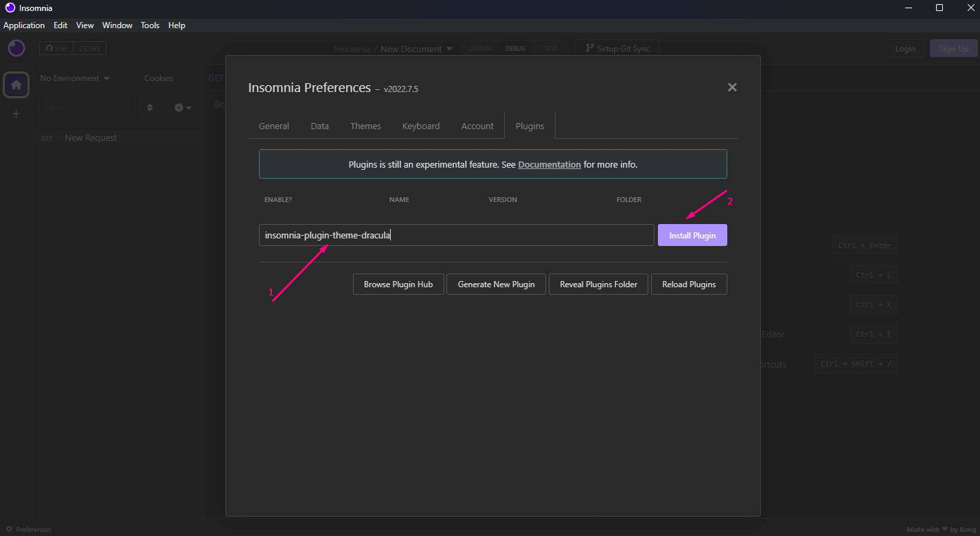980x536 pixels.
Task: Click the Setup Git Sync button
Action: tap(617, 49)
